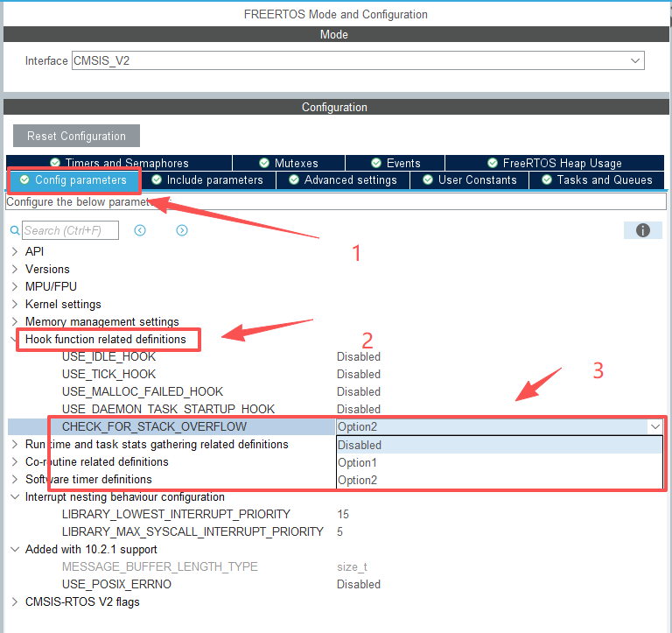Expand Memory management settings section
The height and width of the screenshot is (633, 672).
pos(15,321)
